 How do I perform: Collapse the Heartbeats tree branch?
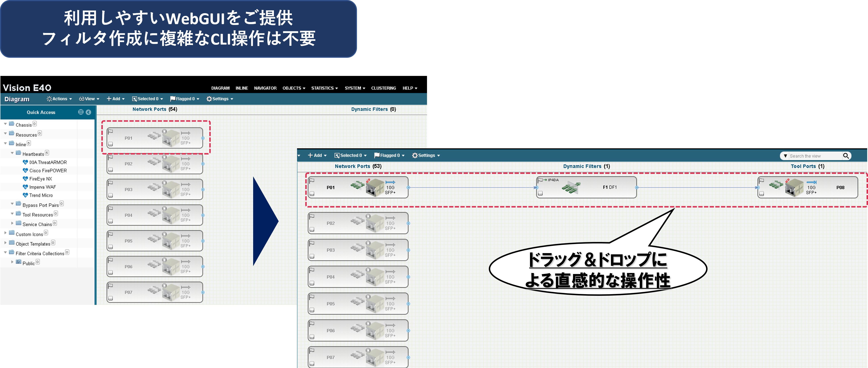pos(12,153)
